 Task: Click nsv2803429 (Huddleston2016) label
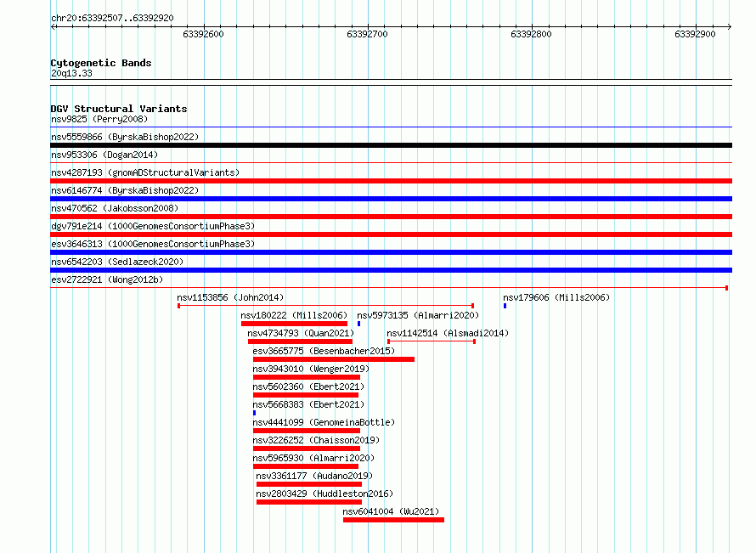pos(324,494)
